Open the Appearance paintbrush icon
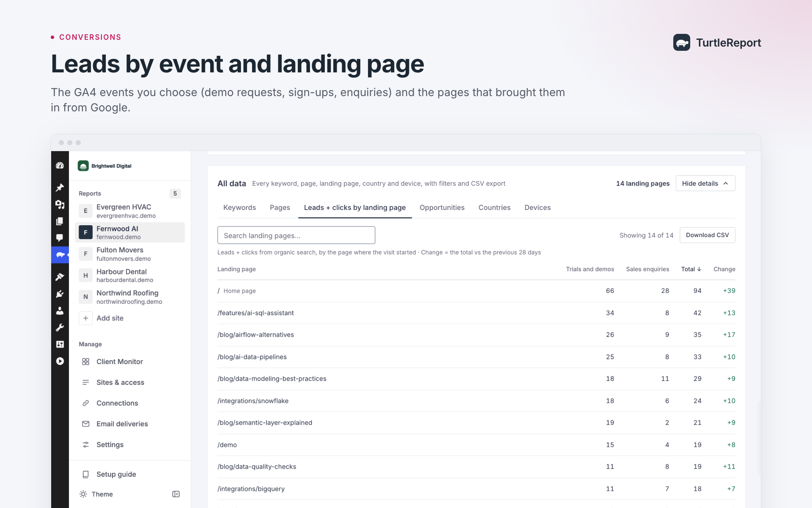 60,277
